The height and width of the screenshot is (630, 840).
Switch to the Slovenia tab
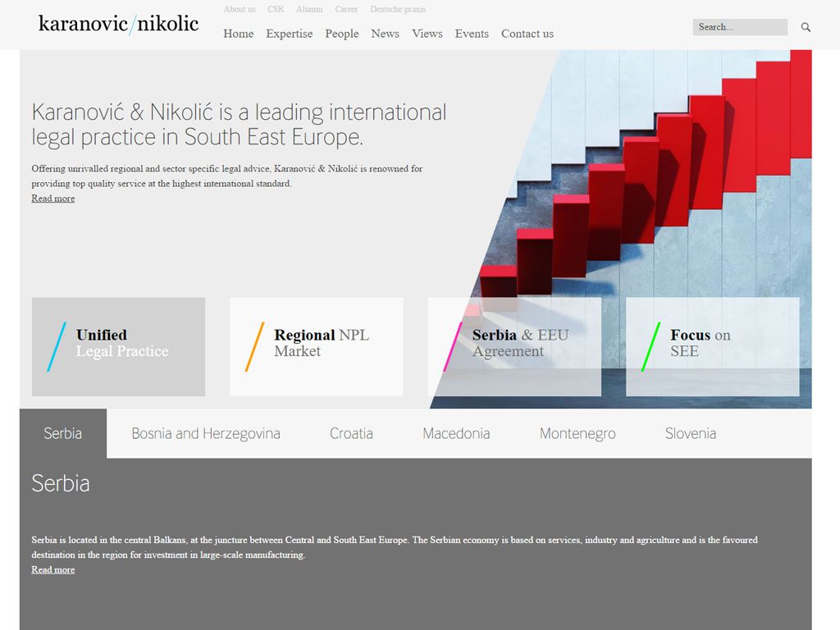[x=691, y=433]
